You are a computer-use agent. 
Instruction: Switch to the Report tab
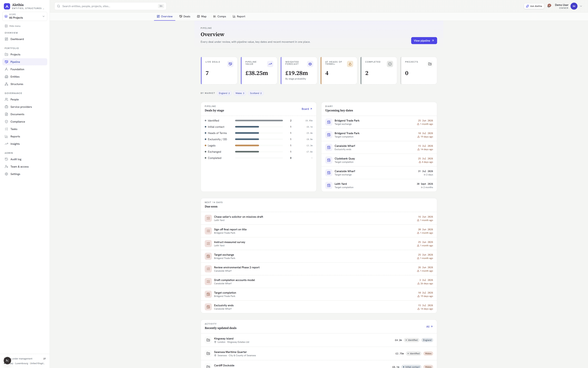click(239, 17)
